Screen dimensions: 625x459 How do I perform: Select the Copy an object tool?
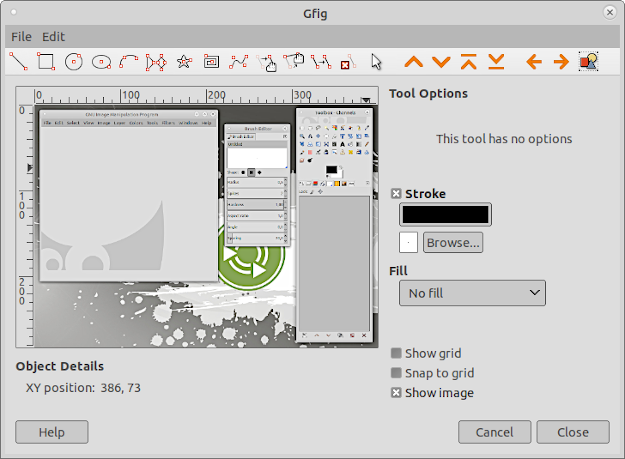[x=321, y=62]
